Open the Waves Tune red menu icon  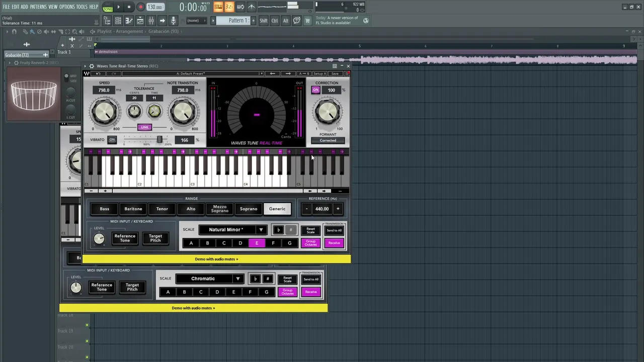pyautogui.click(x=347, y=73)
